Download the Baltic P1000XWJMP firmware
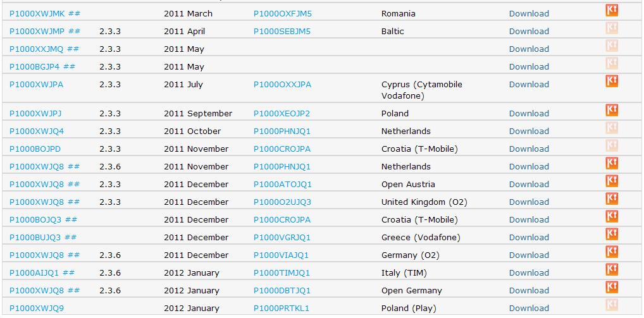 529,31
